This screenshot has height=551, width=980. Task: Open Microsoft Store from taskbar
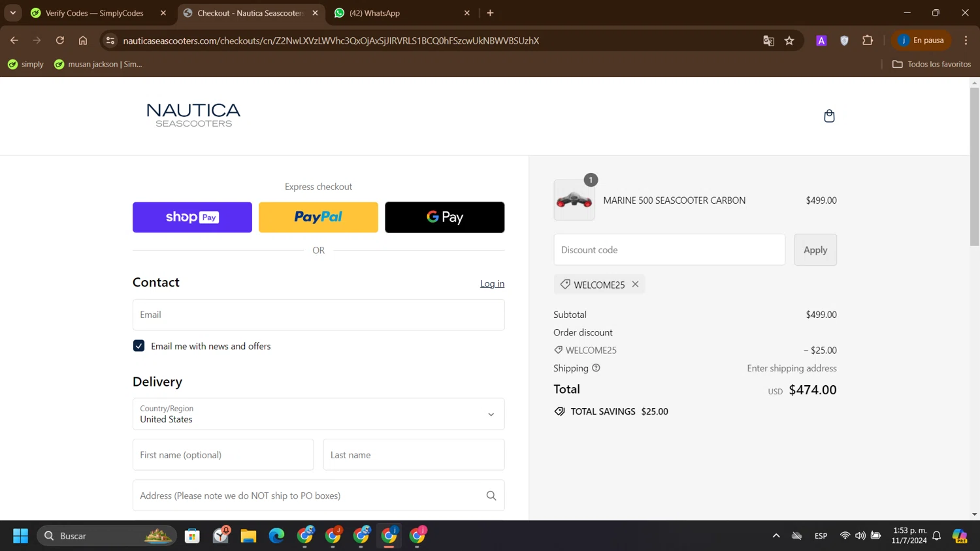point(192,536)
